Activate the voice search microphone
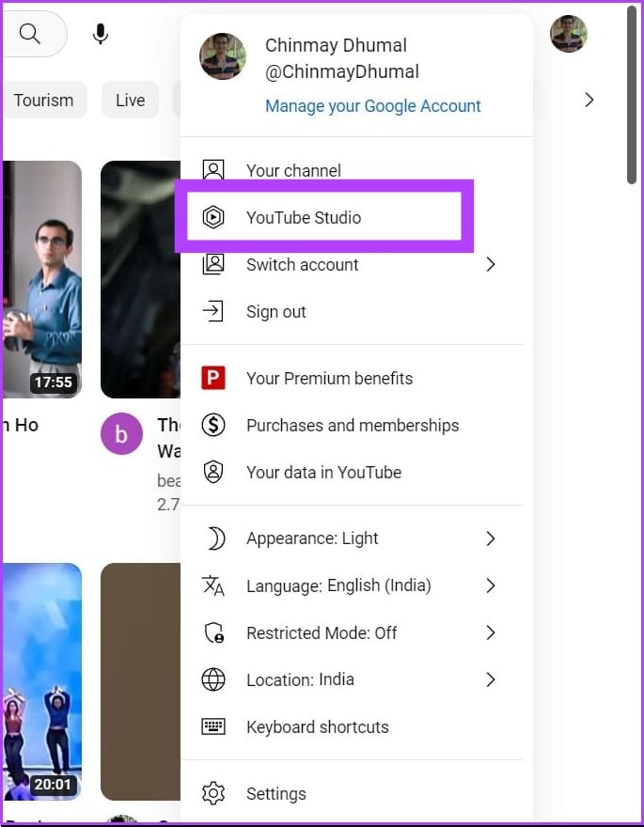The width and height of the screenshot is (644, 827). pyautogui.click(x=101, y=34)
